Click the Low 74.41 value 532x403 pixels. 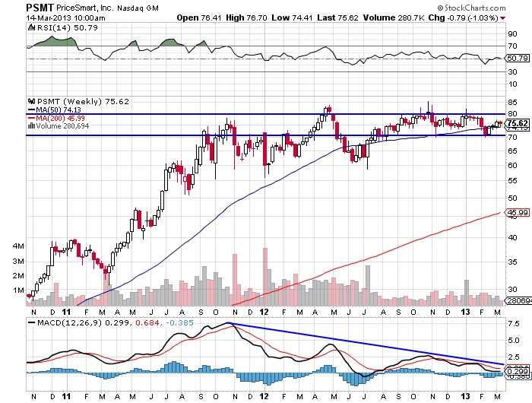point(291,17)
